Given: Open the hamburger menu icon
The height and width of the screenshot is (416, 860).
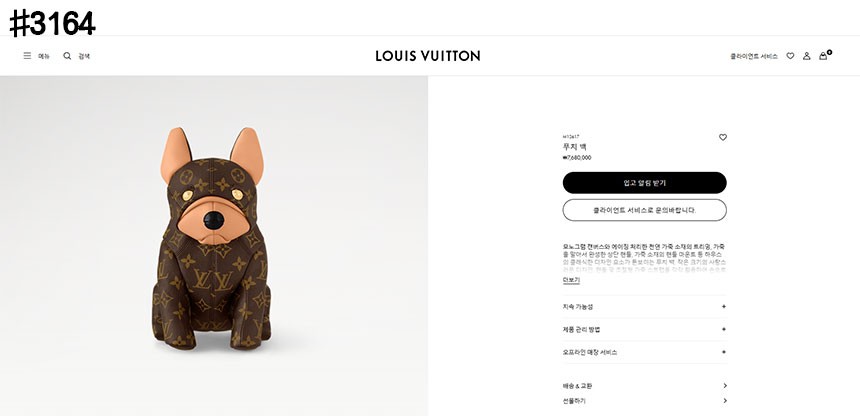Looking at the screenshot, I should [27, 56].
